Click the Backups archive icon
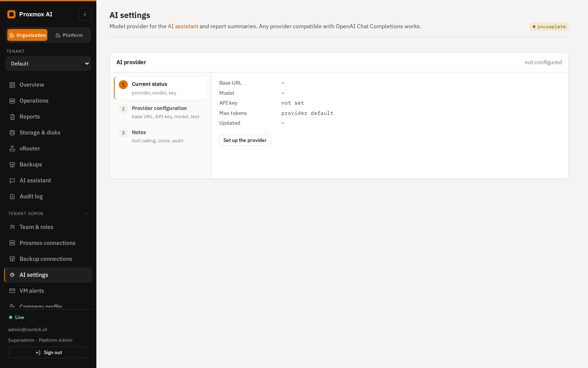Viewport: 588px width, 368px height. (x=12, y=165)
